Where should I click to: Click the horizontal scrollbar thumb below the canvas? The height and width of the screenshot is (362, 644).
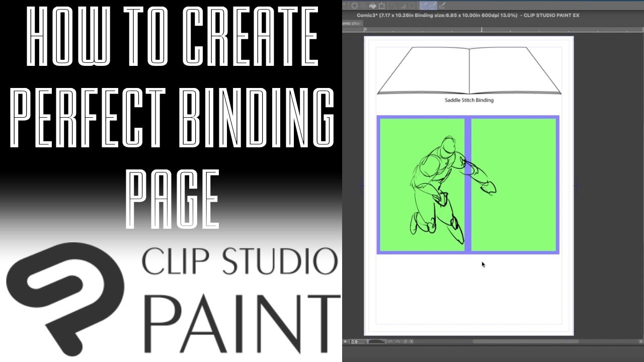coord(526,341)
